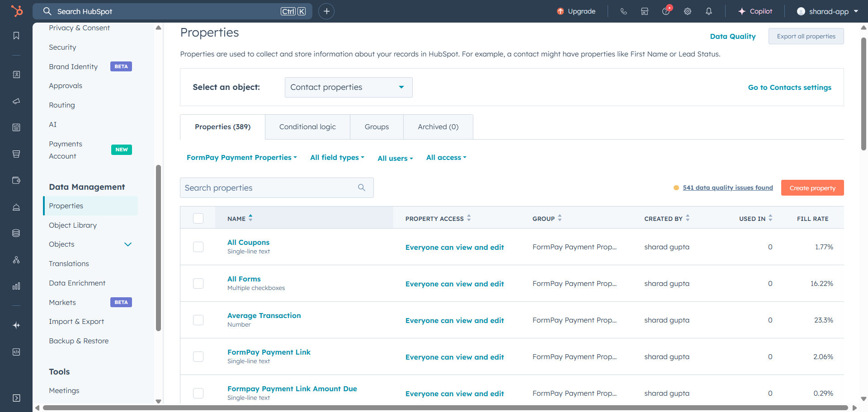Image resolution: width=868 pixels, height=412 pixels.
Task: Open Commerce storefront icon in left rail
Action: [16, 154]
